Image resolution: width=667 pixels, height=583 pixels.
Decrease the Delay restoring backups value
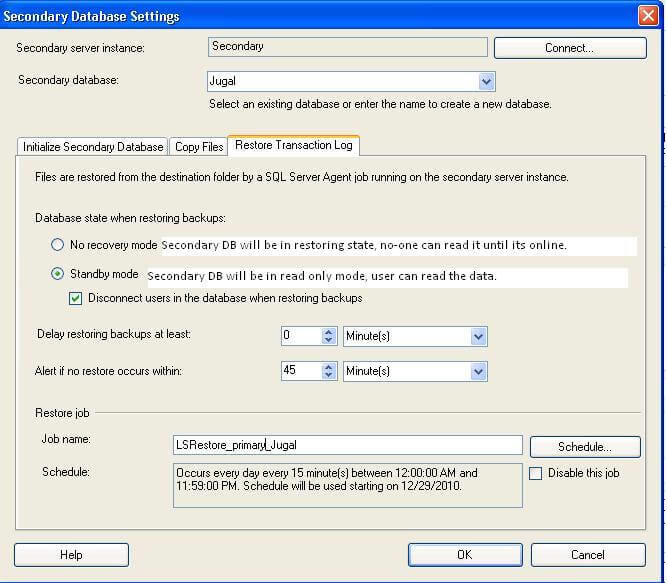point(328,340)
